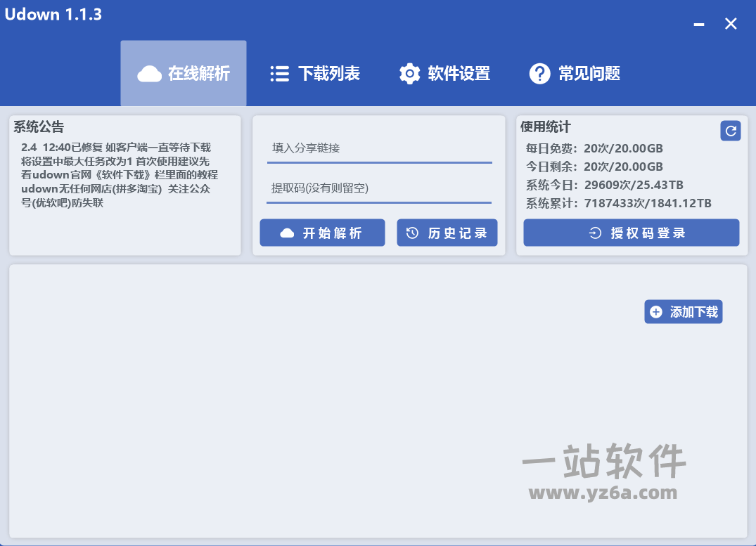Click the 系统公告 heading
Screen dimensions: 756x546
tap(39, 126)
